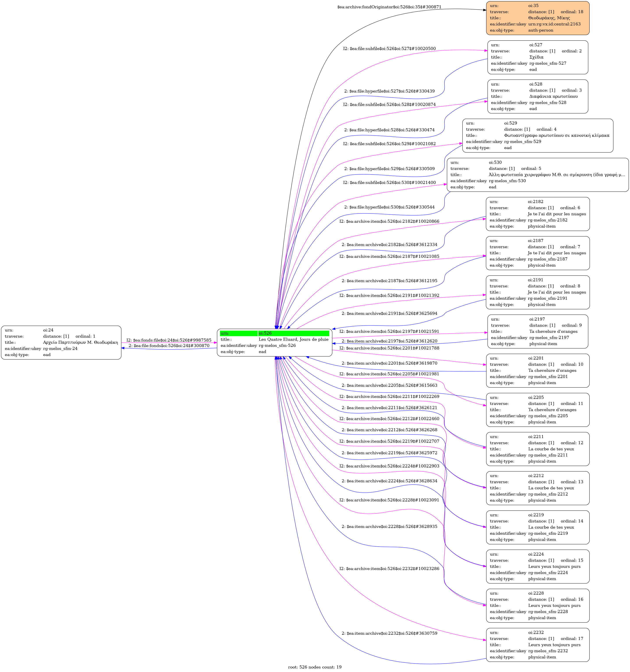630x672 pixels.
Task: Click edge label ea:item:archive oi:2232 oi:526
Action: tap(389, 633)
